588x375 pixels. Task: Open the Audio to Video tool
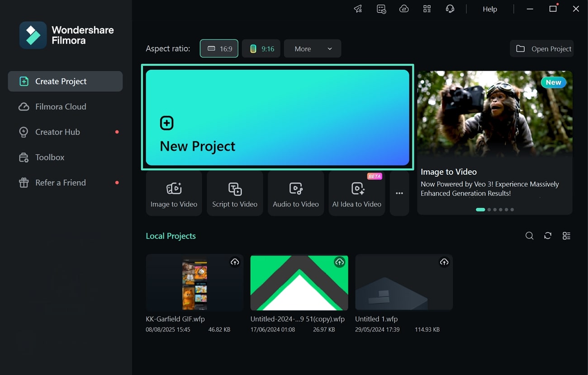pyautogui.click(x=296, y=193)
